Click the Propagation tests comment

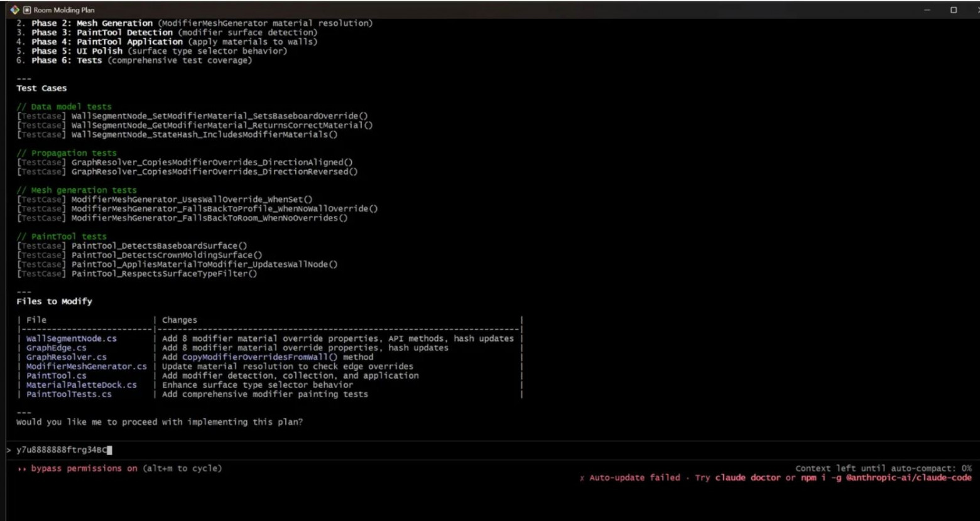pyautogui.click(x=67, y=153)
